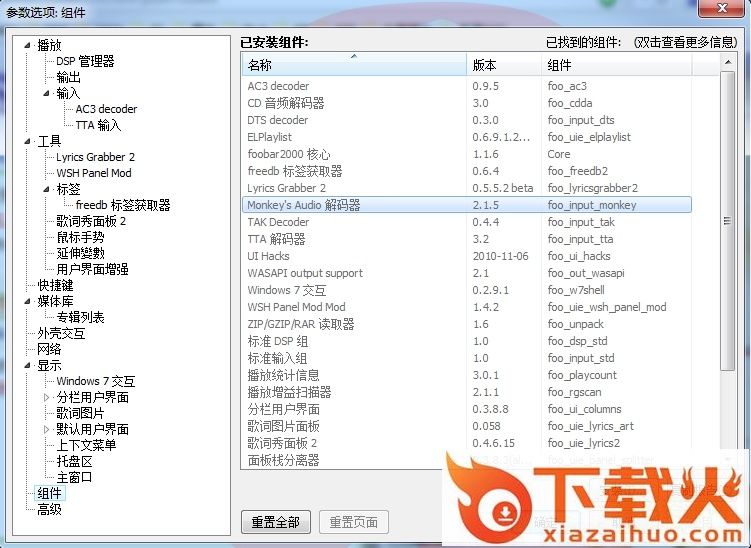Screen dimensions: 751x548
Task: Select 专辑列表 tree item
Action: coord(80,317)
